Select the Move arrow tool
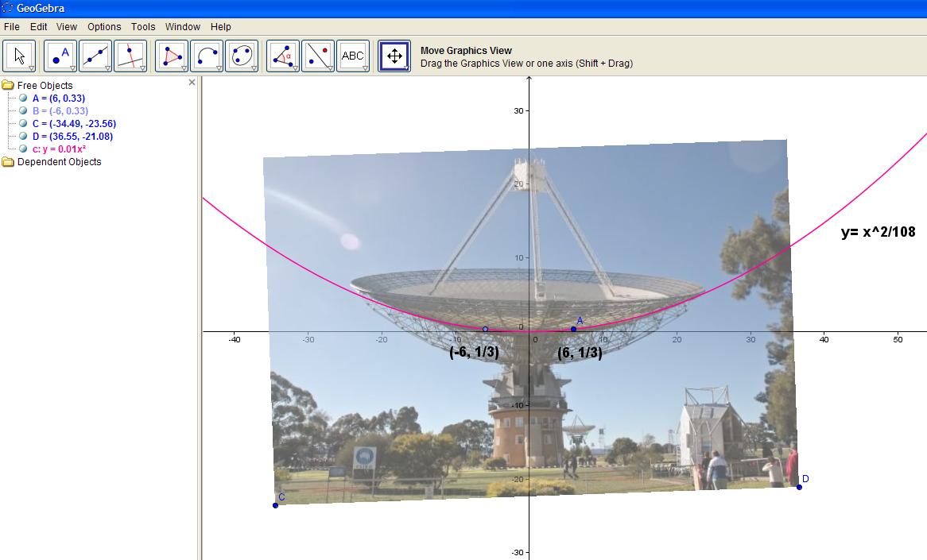This screenshot has width=927, height=560. click(x=20, y=56)
